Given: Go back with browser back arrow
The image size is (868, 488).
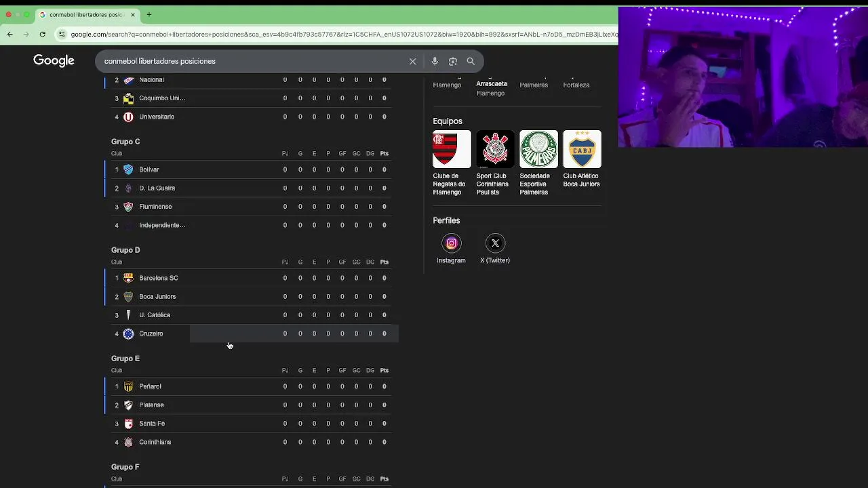Looking at the screenshot, I should coord(9,34).
